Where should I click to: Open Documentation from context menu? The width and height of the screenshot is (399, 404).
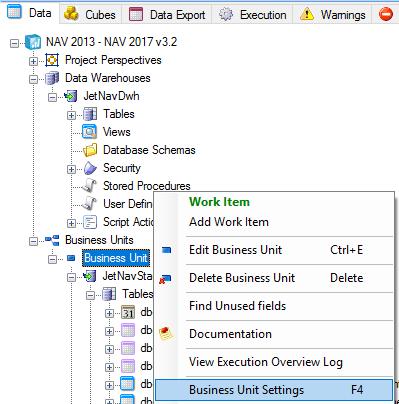(x=274, y=334)
